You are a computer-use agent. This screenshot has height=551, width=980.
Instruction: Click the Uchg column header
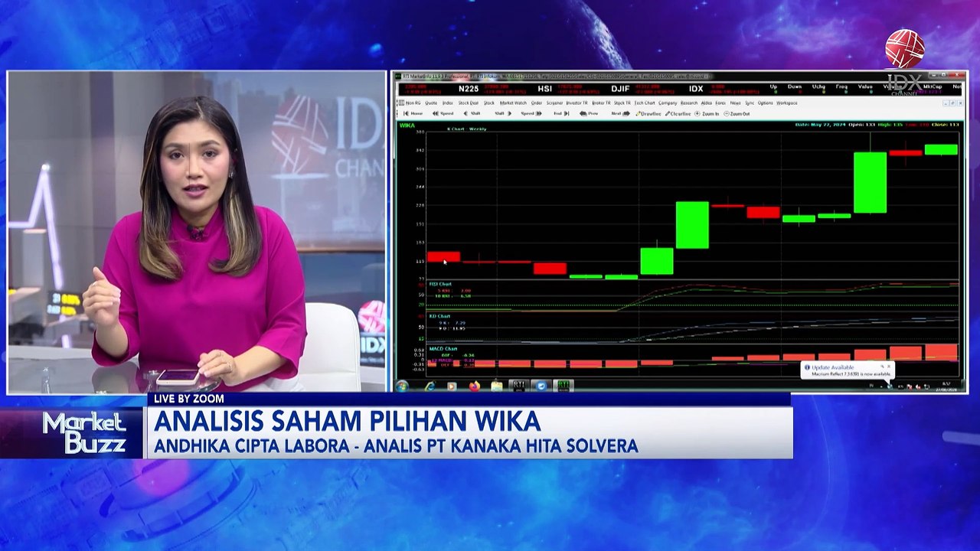[x=818, y=86]
